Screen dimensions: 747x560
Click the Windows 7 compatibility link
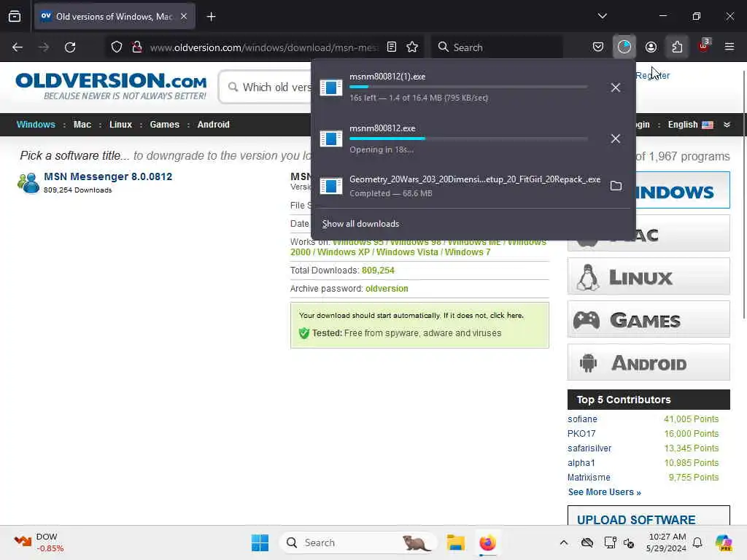468,252
